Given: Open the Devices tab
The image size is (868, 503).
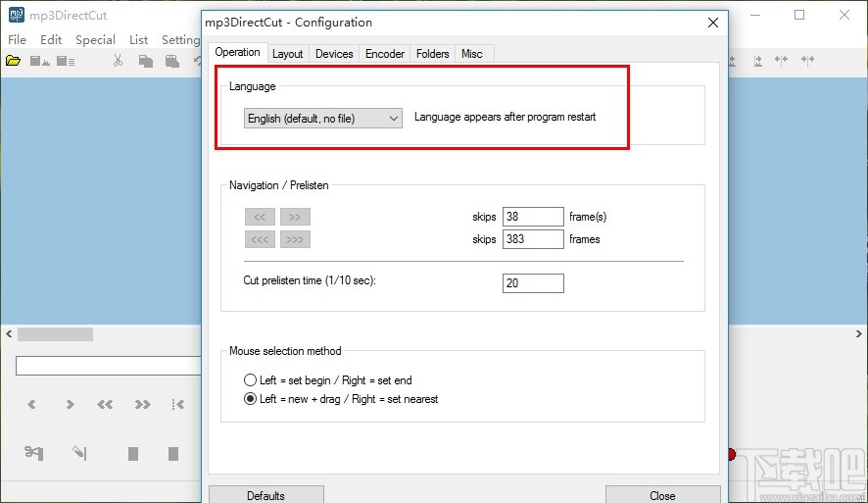Looking at the screenshot, I should click(334, 54).
